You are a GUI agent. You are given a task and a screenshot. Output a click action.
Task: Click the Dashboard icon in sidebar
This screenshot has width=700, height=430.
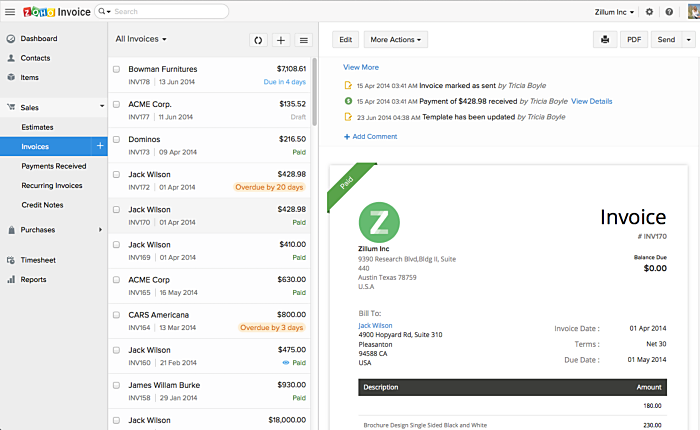(x=11, y=39)
